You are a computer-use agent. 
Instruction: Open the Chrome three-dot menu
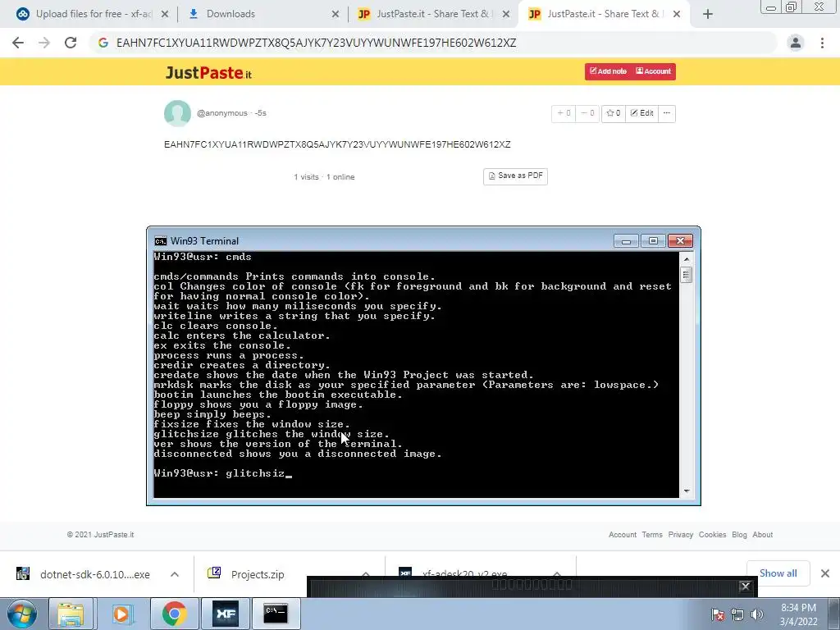point(822,43)
